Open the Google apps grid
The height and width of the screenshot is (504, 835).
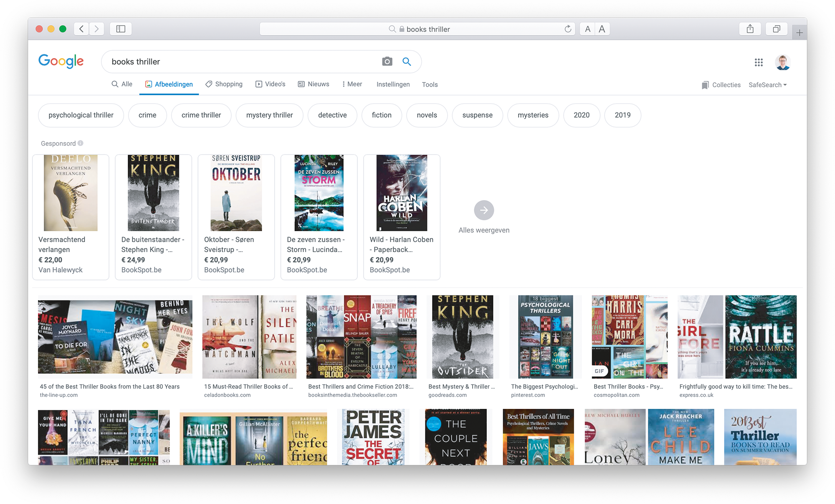[759, 62]
